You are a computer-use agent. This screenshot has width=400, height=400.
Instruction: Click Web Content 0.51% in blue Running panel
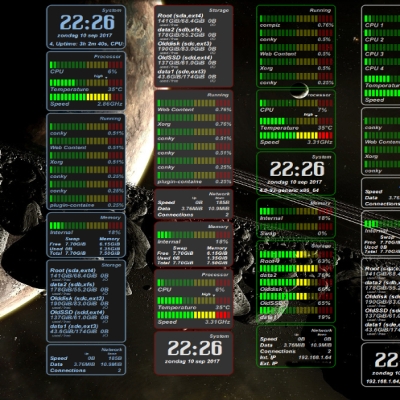pos(86,144)
